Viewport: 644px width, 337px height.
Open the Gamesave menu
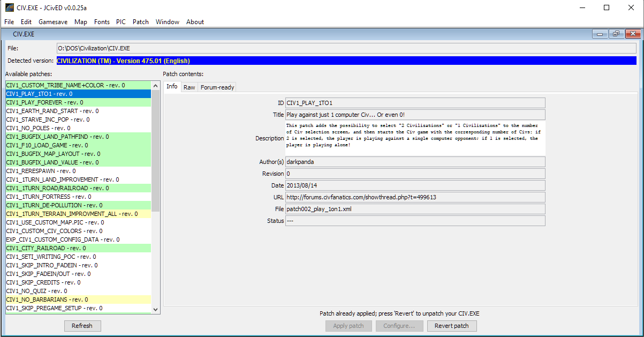(x=52, y=22)
